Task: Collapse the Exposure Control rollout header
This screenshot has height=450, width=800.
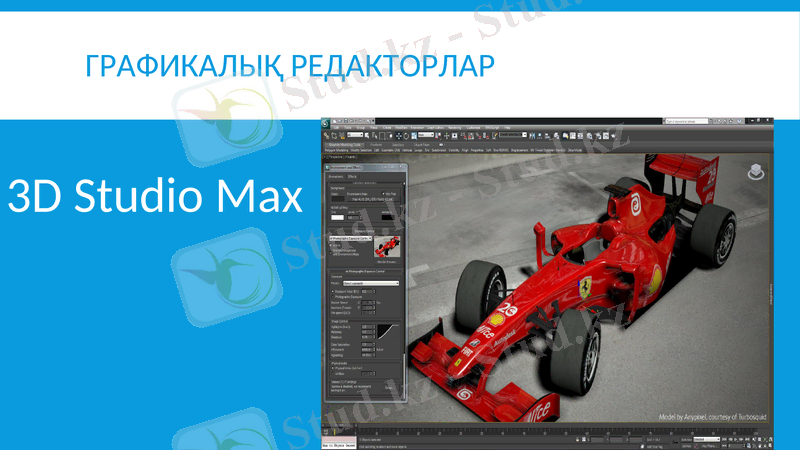Action: (364, 231)
